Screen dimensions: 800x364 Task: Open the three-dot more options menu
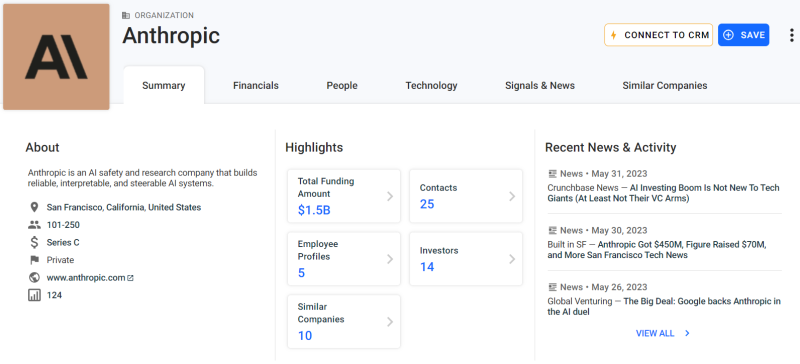(x=791, y=35)
